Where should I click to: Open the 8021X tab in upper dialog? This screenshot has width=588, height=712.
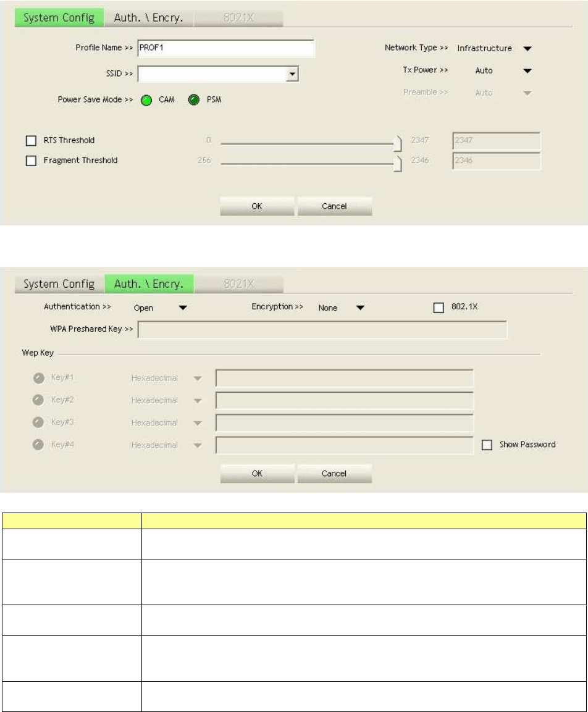pos(239,18)
